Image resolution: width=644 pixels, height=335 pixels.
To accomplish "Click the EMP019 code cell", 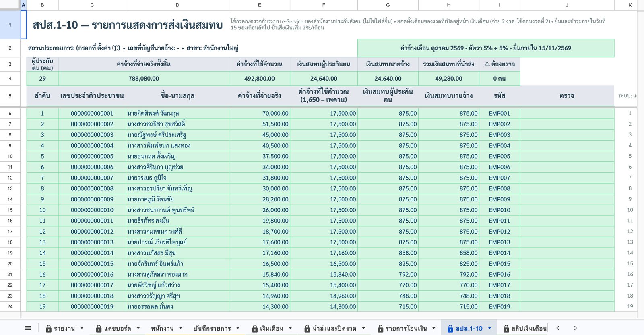I will click(x=500, y=306).
